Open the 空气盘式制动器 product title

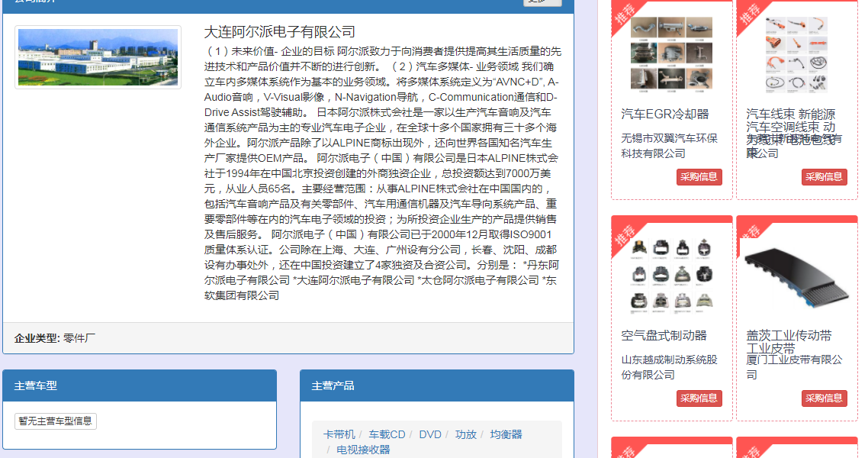coord(664,336)
